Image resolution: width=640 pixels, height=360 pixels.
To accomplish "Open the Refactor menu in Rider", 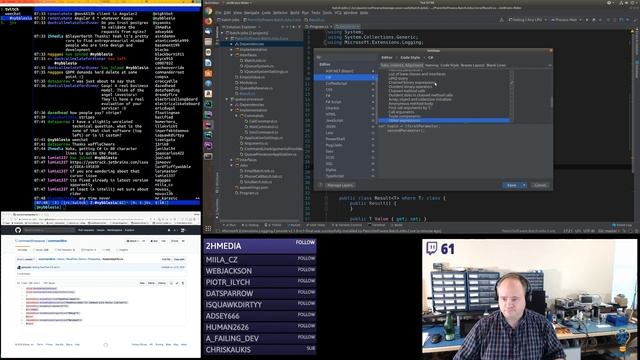I will tap(280, 13).
